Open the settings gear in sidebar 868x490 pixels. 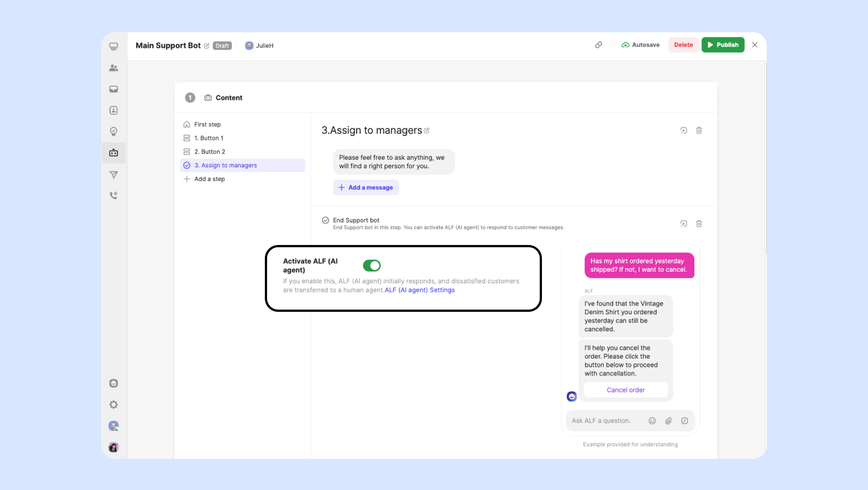point(114,405)
